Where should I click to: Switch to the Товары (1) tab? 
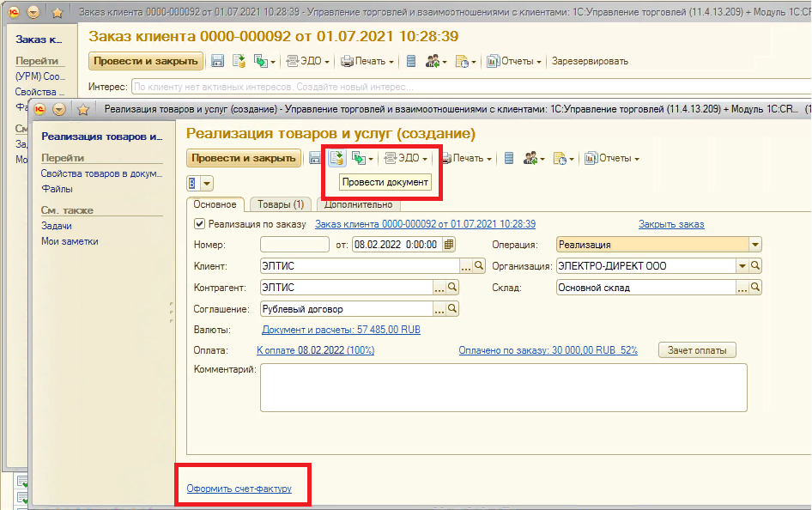coord(281,204)
